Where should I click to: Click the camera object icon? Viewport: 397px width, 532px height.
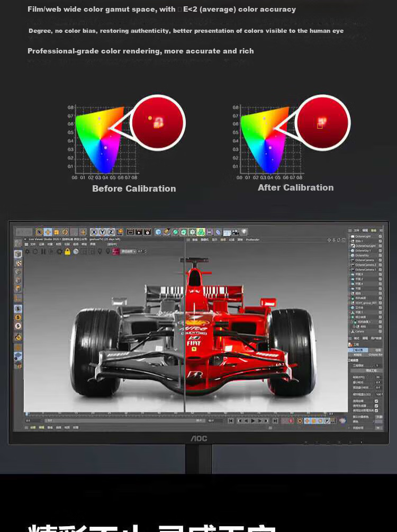click(x=236, y=232)
